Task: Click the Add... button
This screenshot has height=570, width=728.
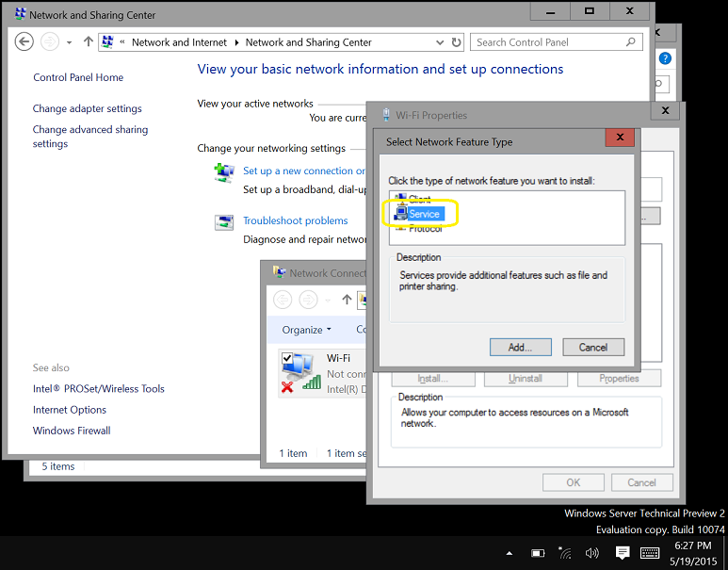Action: pos(520,347)
